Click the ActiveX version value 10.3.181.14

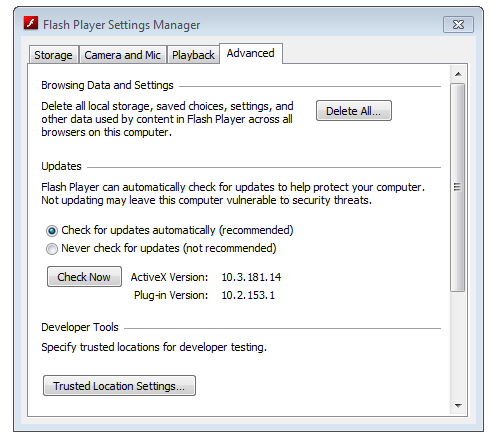tap(251, 277)
